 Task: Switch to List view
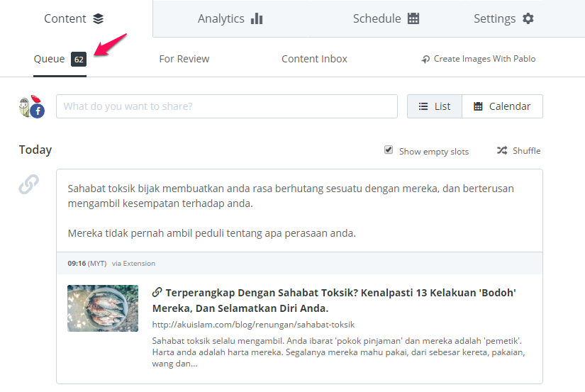point(434,106)
